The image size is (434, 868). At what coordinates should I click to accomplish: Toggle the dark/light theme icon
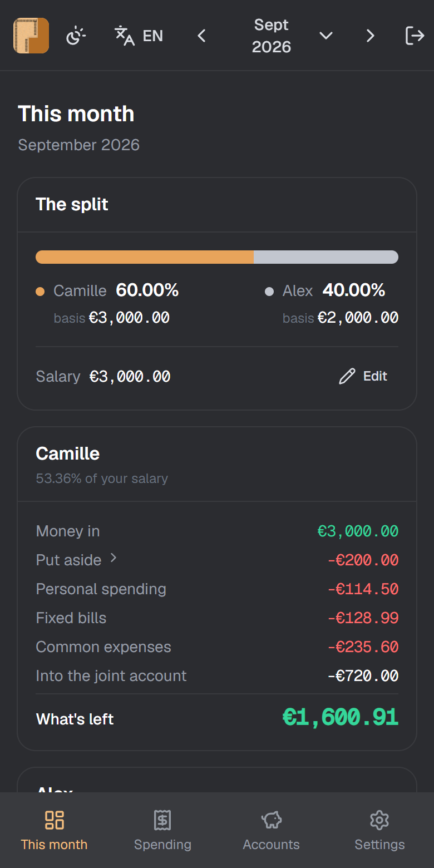pos(76,36)
